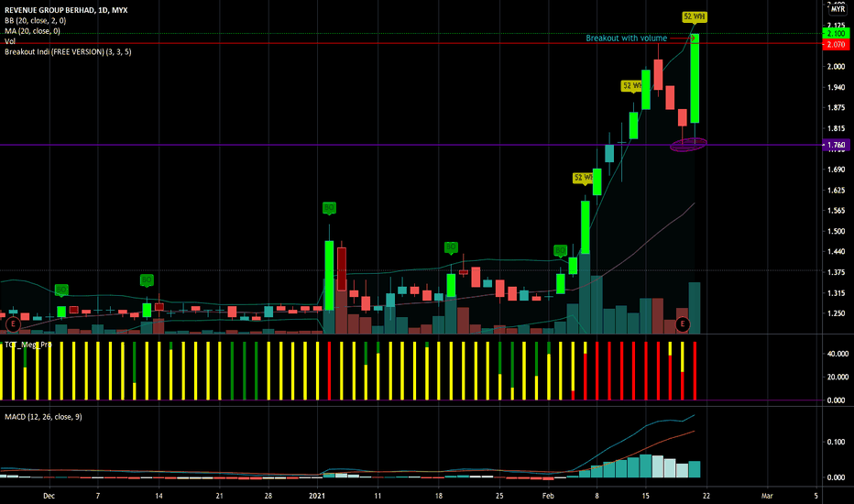This screenshot has width=854, height=504.
Task: Click the 28 date label on time axis
Action: click(x=268, y=496)
